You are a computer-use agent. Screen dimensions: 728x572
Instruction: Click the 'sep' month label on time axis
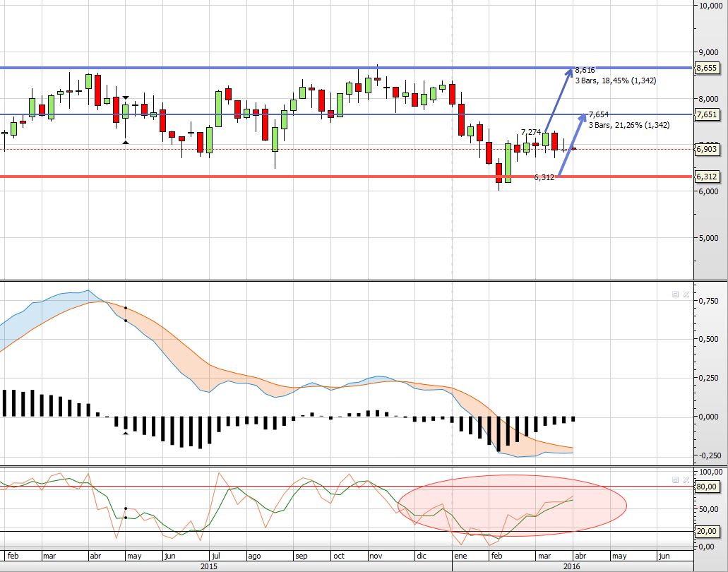coord(302,556)
